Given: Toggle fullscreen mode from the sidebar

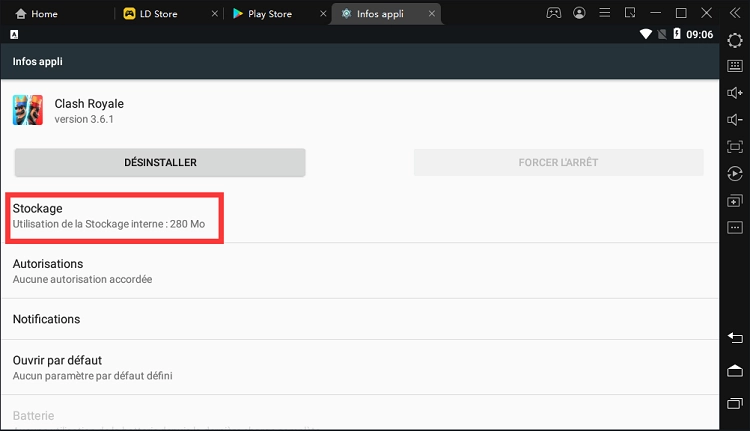Looking at the screenshot, I should [x=735, y=147].
